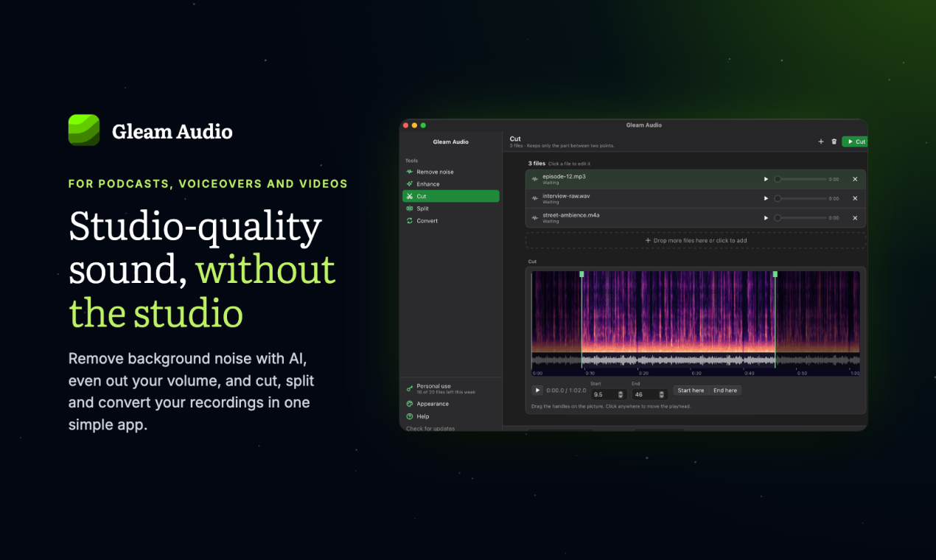The width and height of the screenshot is (936, 560).
Task: Select the Convert tool in sidebar
Action: pos(451,221)
